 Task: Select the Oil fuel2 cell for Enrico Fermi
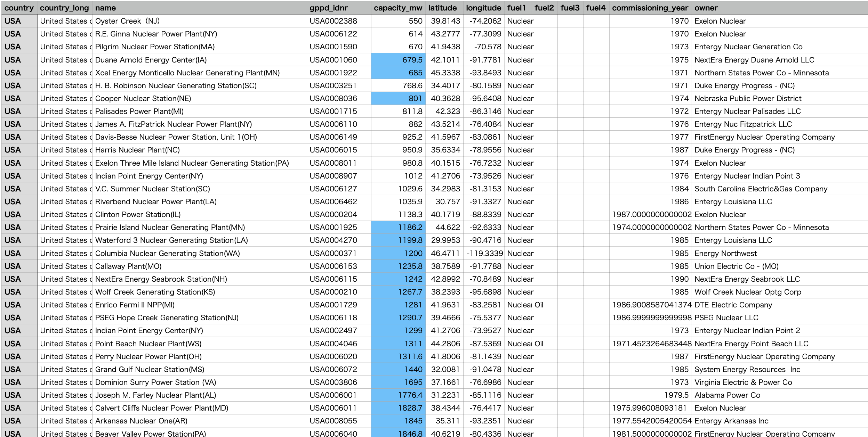(539, 305)
